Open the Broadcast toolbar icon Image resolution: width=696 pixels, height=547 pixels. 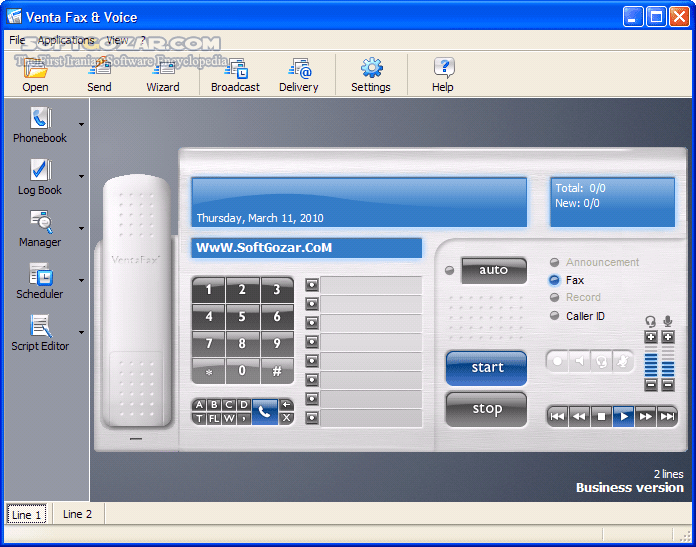coord(235,75)
